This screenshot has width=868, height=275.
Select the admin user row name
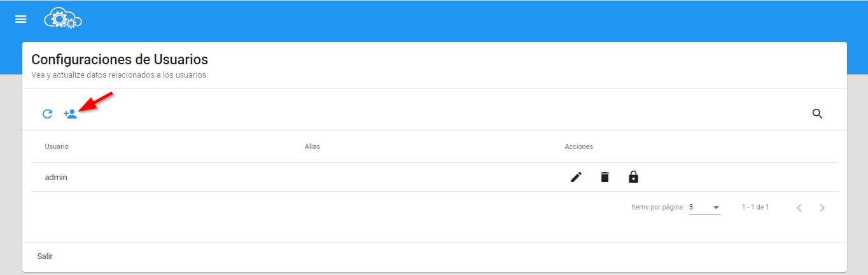(56, 178)
